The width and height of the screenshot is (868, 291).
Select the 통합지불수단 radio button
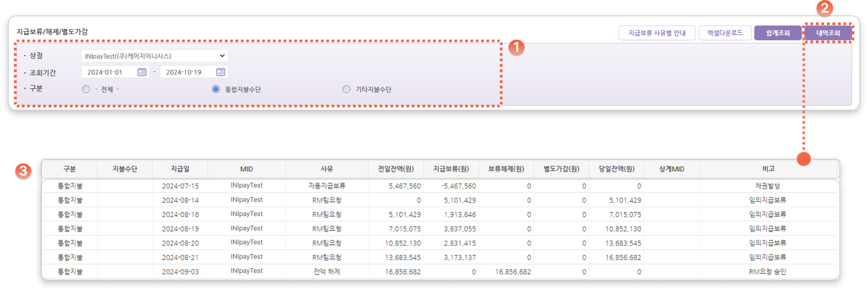(216, 89)
